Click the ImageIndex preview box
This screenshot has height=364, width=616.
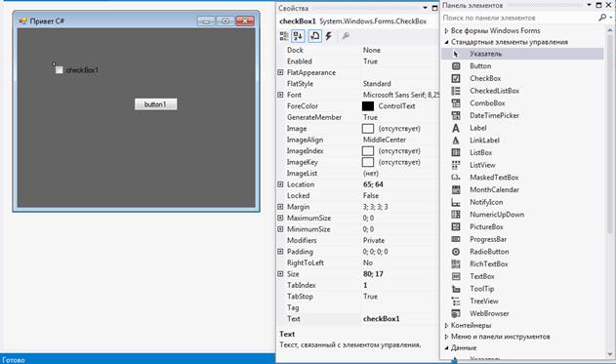click(x=368, y=151)
